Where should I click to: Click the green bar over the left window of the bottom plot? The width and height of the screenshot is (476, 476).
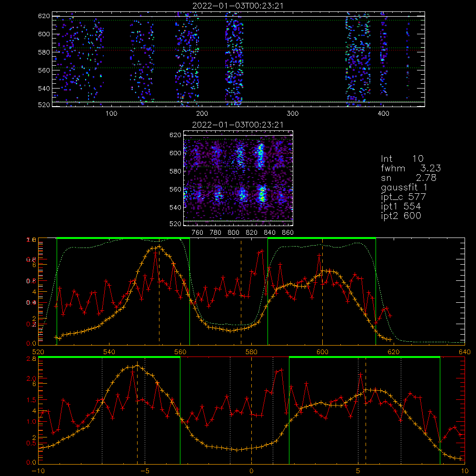109,357
